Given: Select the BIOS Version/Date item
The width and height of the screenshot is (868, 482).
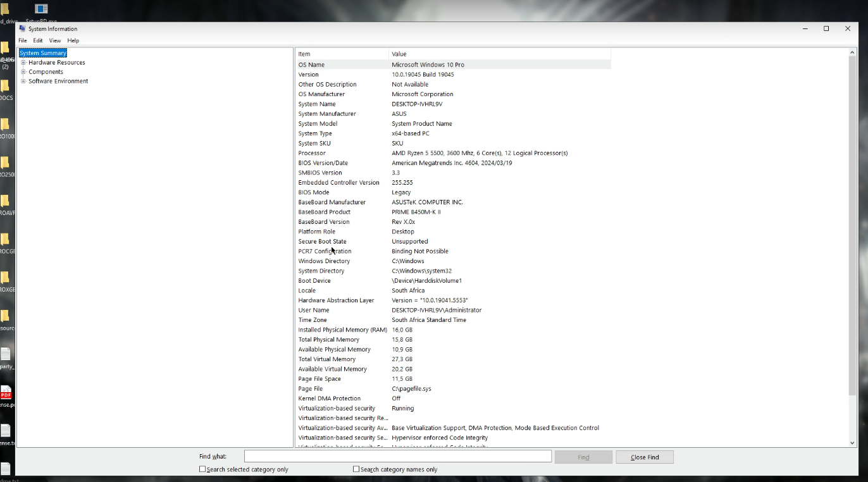Looking at the screenshot, I should (323, 163).
